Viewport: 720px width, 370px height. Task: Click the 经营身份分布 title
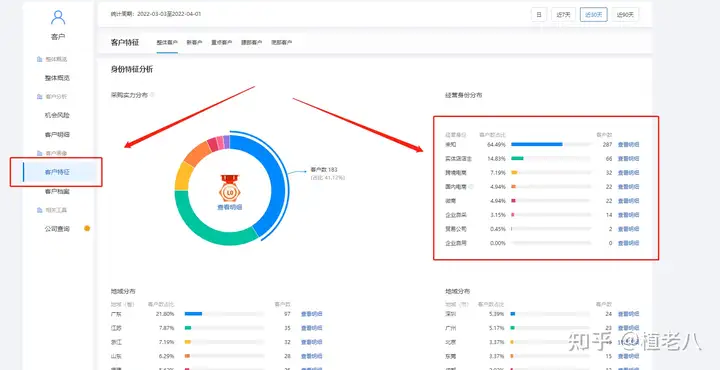tap(463, 95)
